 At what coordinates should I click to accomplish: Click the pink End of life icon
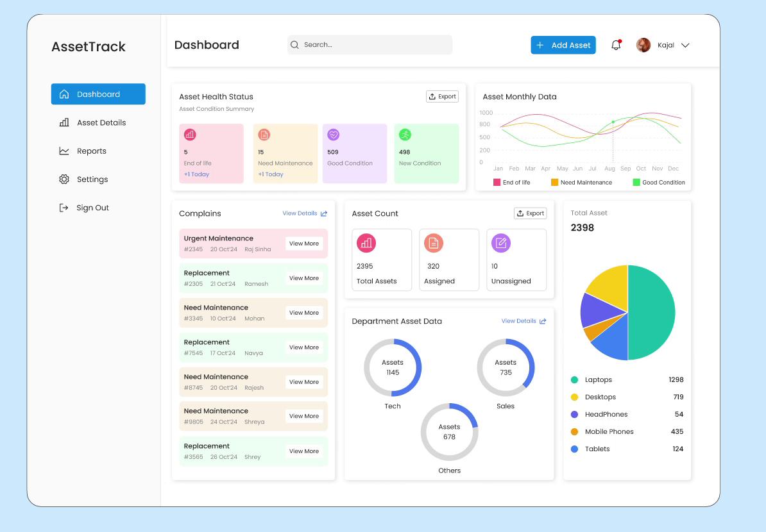tap(190, 135)
